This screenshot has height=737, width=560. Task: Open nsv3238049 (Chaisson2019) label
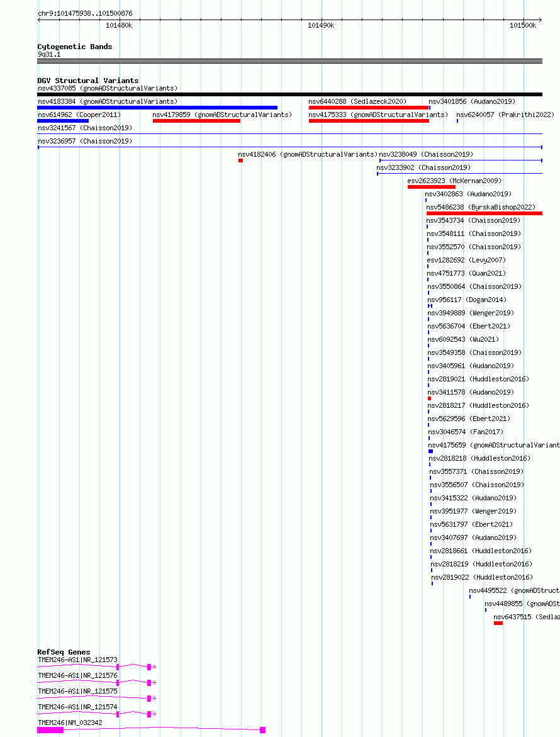pyautogui.click(x=426, y=154)
